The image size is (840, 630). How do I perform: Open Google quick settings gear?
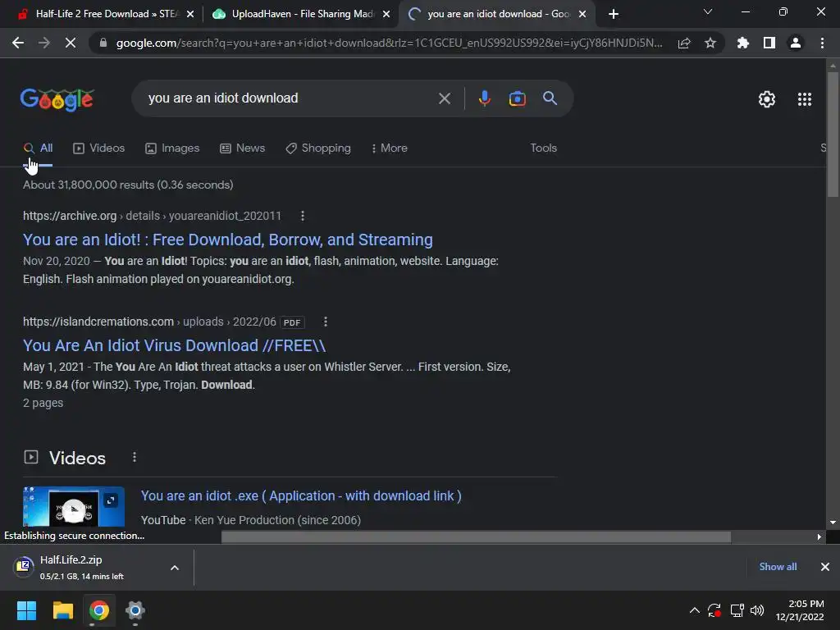[x=767, y=99]
